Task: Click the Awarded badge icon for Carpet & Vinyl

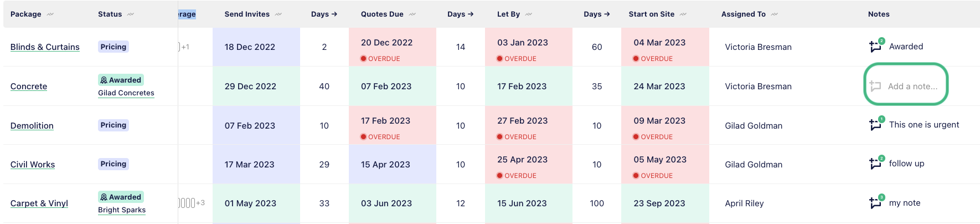Action: pos(104,197)
